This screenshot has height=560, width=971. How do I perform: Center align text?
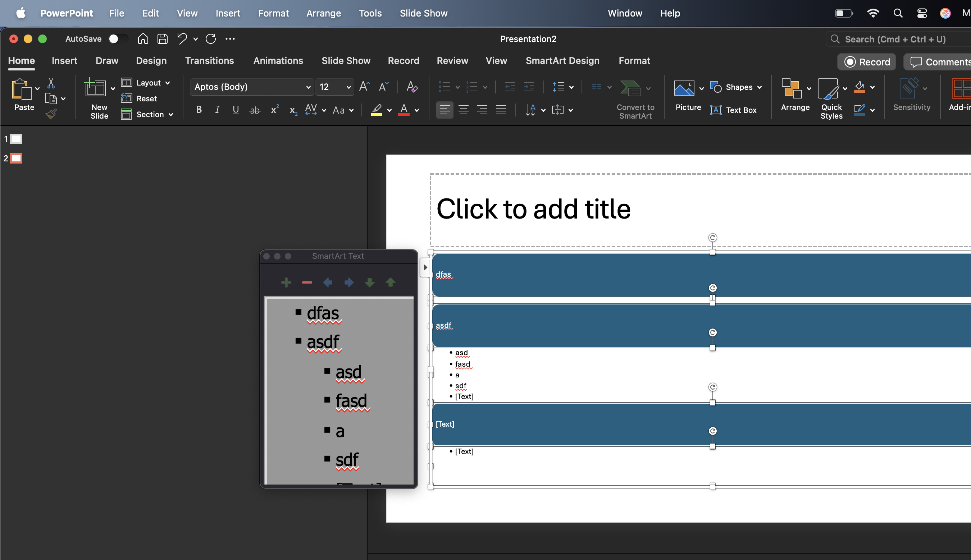[x=464, y=110]
